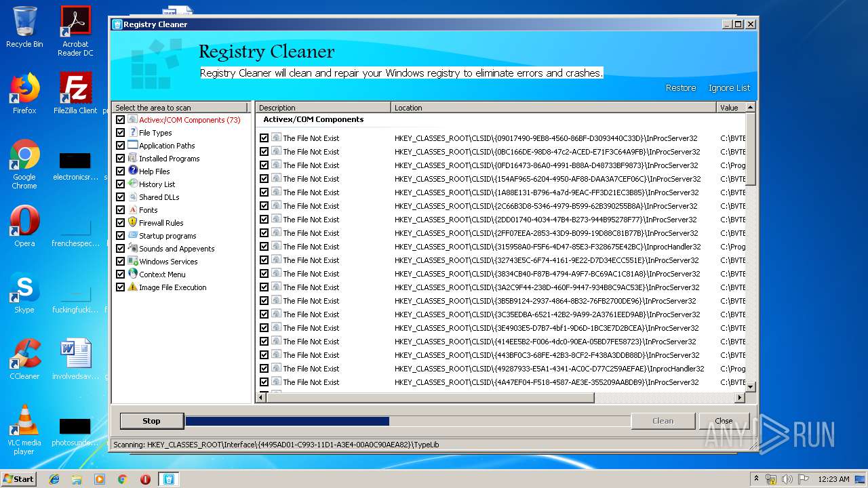Click the History List category icon

pos(133,184)
